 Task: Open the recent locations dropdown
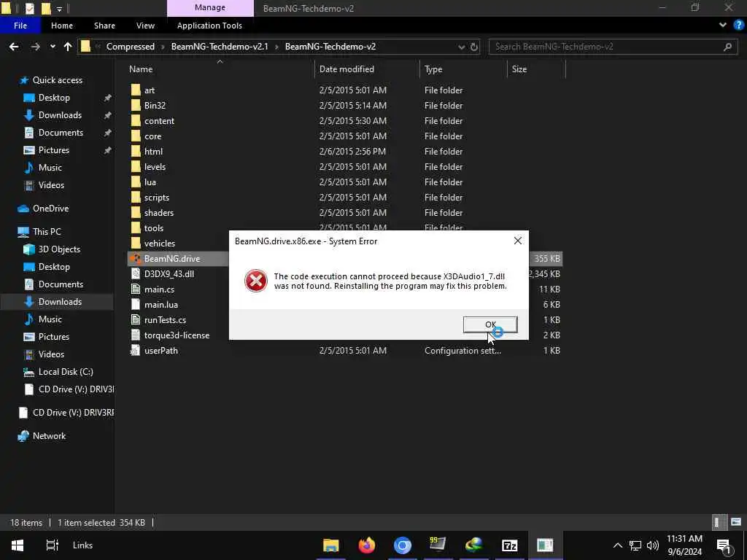click(x=53, y=47)
